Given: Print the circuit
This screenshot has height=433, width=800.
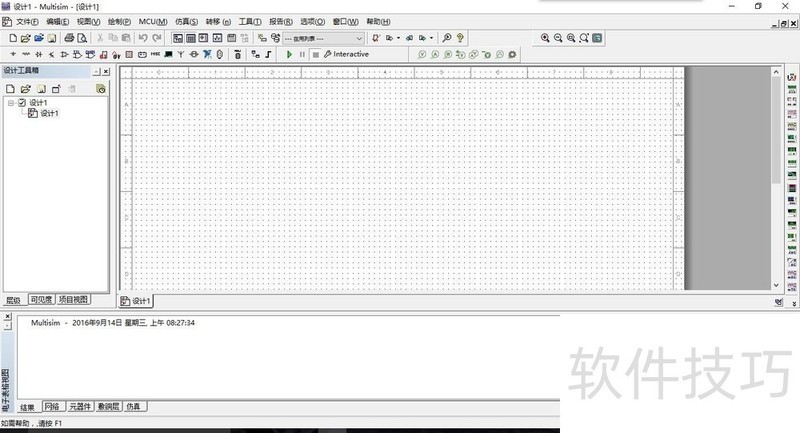Looking at the screenshot, I should (x=69, y=38).
